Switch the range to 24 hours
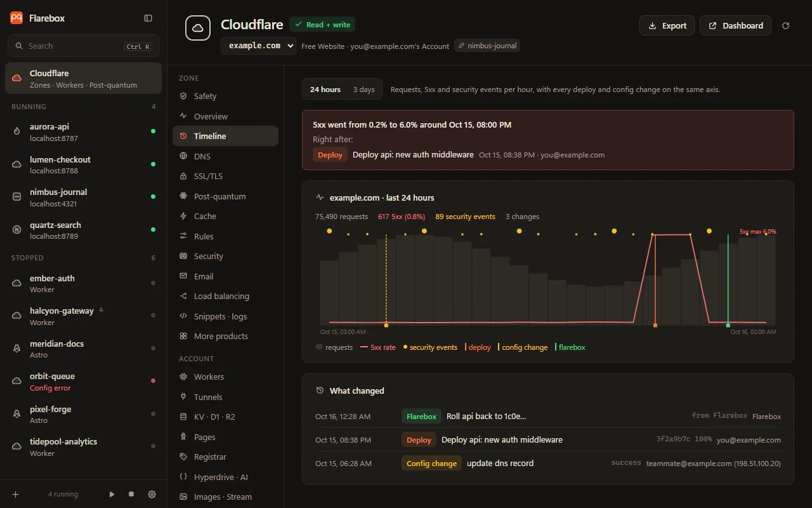The height and width of the screenshot is (508, 812). (325, 90)
